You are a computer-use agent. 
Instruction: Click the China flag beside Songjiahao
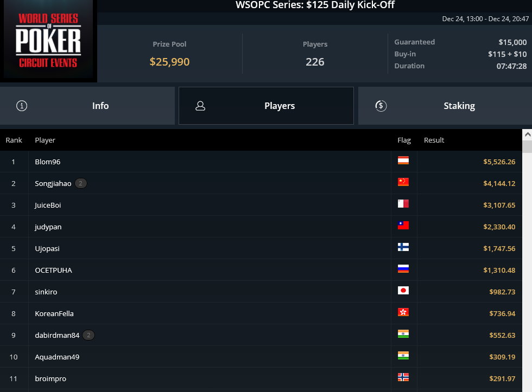(x=403, y=182)
